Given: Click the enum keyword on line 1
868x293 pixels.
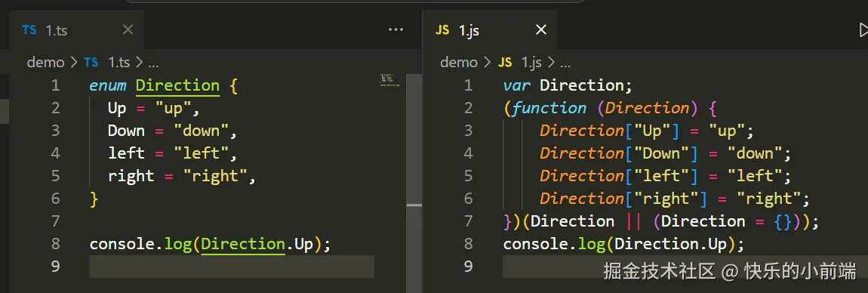Looking at the screenshot, I should coord(107,85).
